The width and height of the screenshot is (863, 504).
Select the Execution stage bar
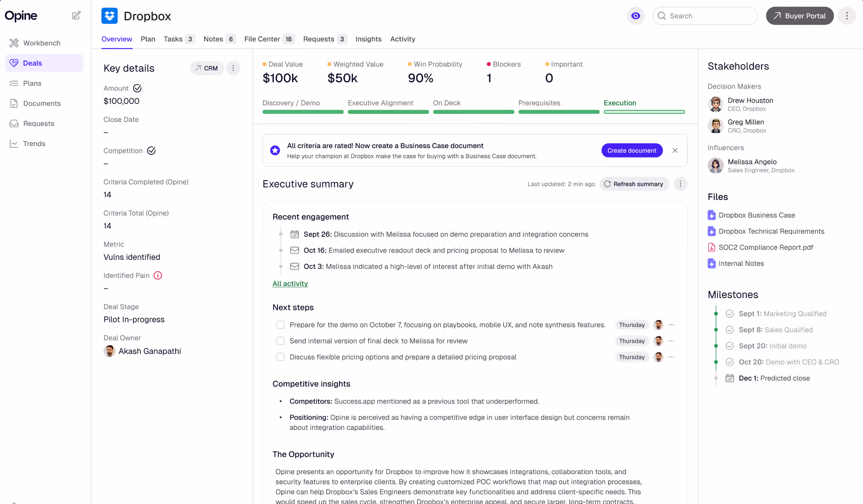[644, 112]
